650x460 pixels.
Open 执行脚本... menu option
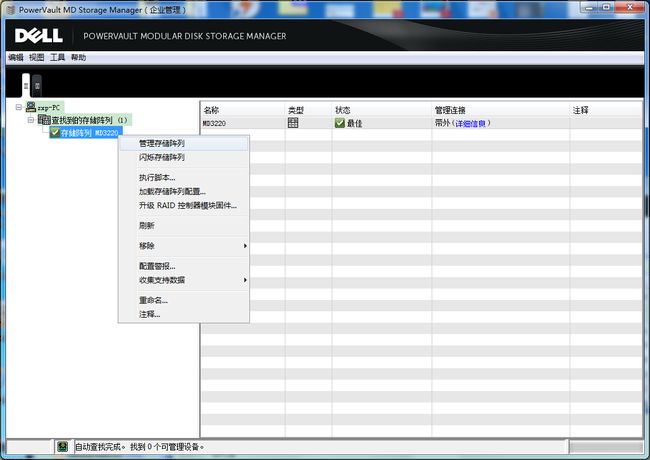coord(184,178)
